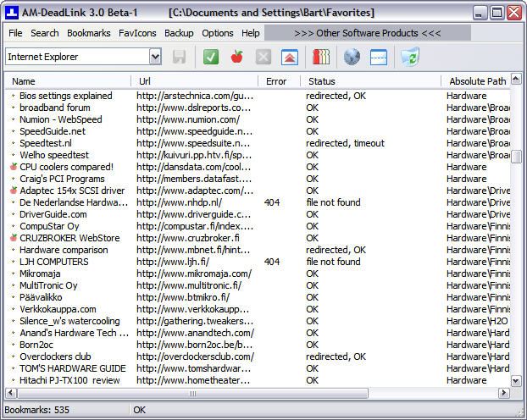The image size is (527, 420).
Task: Open the Help menu
Action: (x=251, y=33)
